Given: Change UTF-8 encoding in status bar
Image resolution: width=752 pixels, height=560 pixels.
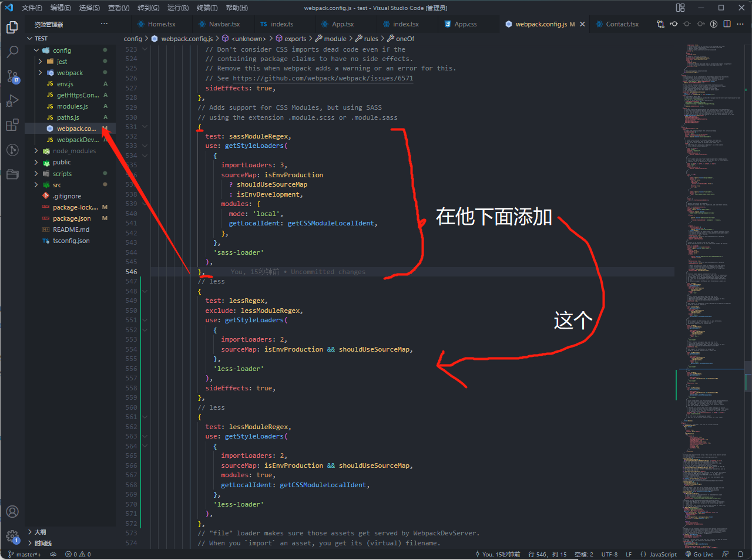Looking at the screenshot, I should tap(609, 554).
